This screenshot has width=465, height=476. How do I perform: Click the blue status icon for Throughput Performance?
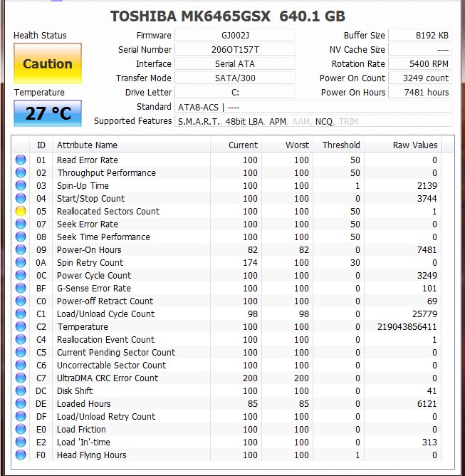click(x=21, y=172)
